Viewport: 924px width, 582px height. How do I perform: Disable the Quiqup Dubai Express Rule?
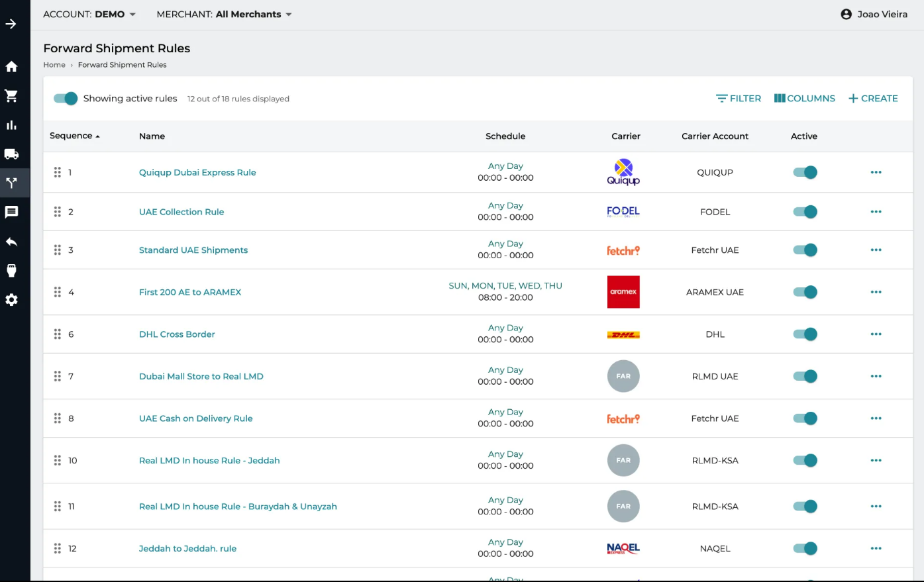click(x=805, y=173)
